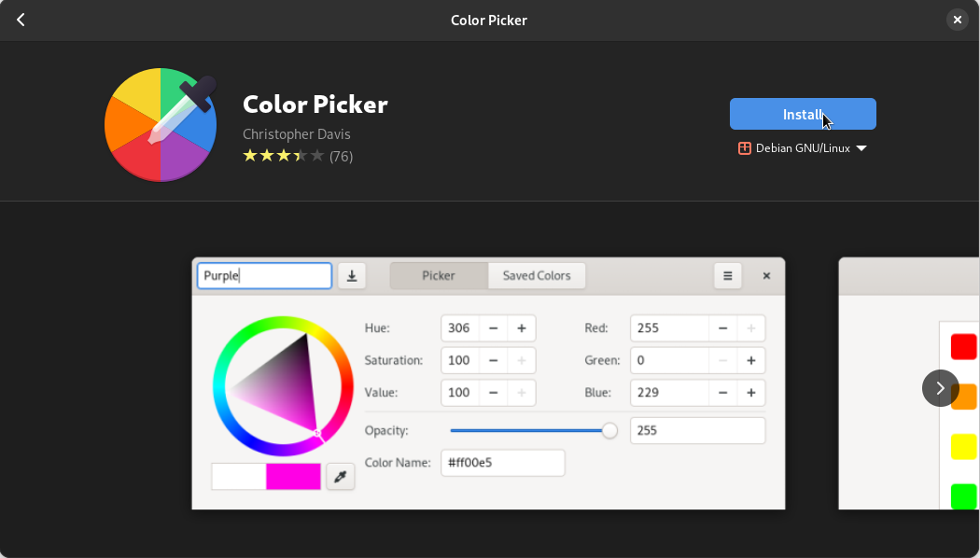
Task: Click the Opacity slider handle
Action: click(609, 430)
